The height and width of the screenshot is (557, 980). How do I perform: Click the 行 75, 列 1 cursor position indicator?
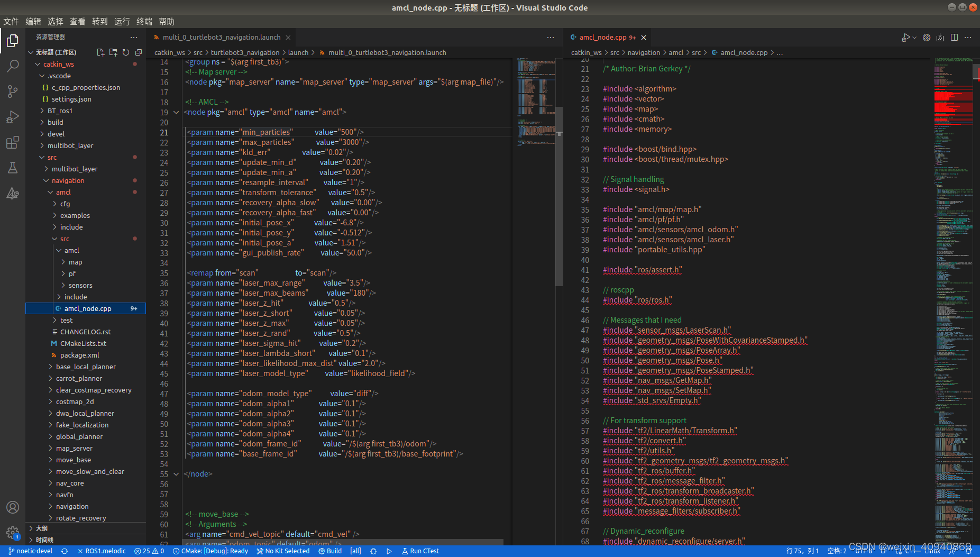click(802, 551)
